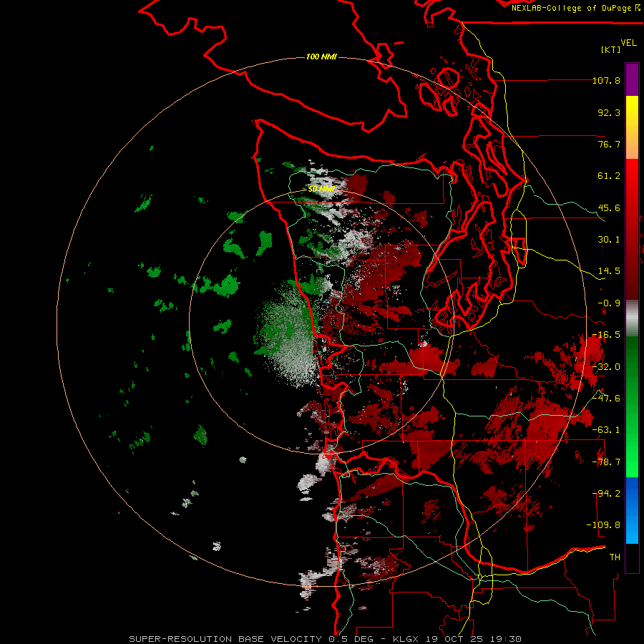Click the 100 NMI range ring label
Screen dimensions: 644x644
coord(321,57)
